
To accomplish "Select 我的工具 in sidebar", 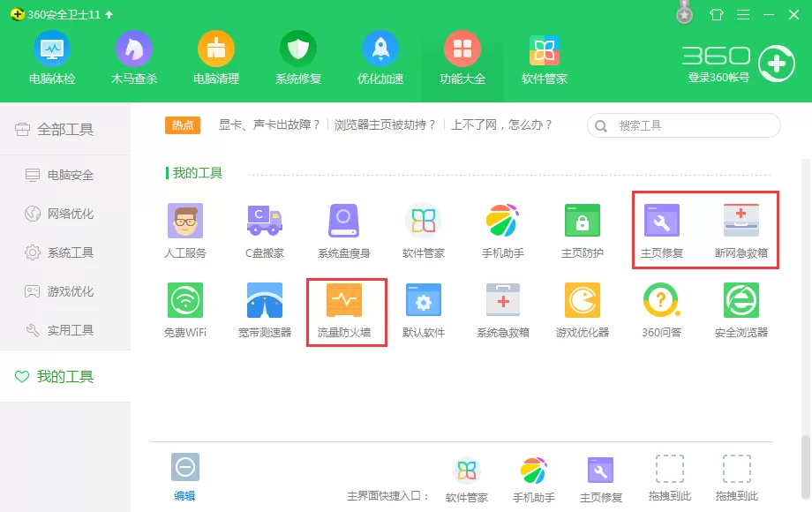I will (65, 376).
